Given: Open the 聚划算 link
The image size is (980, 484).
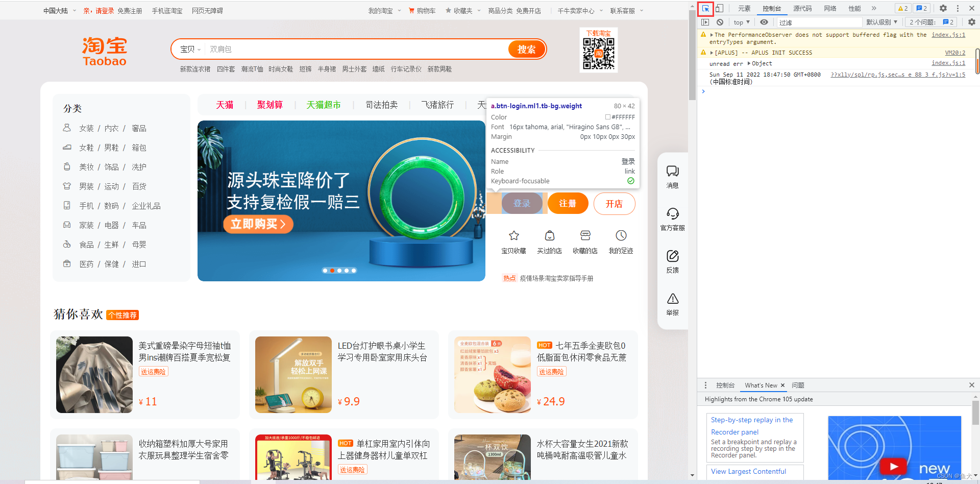Looking at the screenshot, I should (x=269, y=105).
